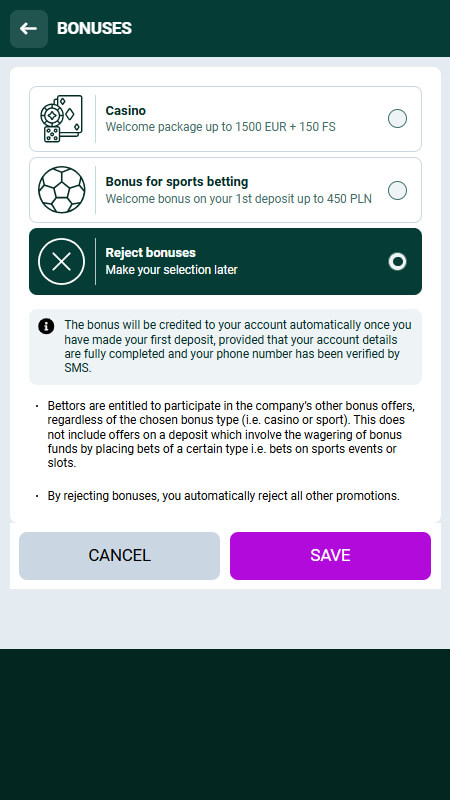
Task: Go back using the header arrow icon
Action: point(29,29)
